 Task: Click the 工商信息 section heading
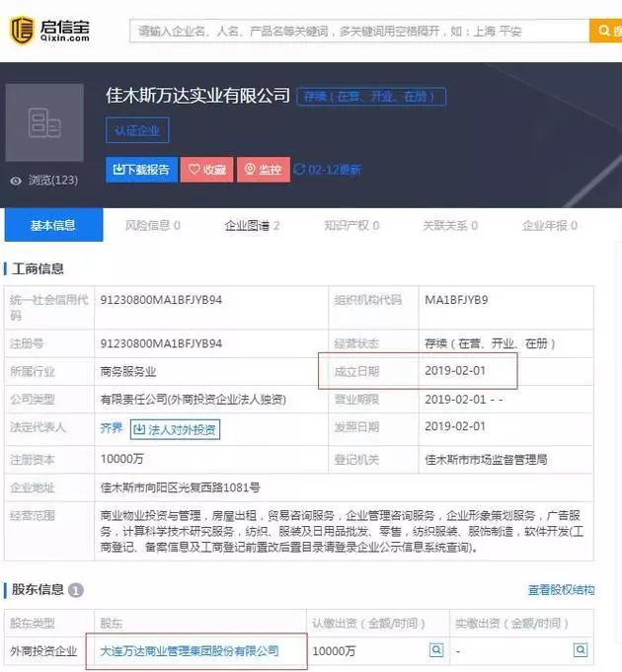tap(38, 268)
